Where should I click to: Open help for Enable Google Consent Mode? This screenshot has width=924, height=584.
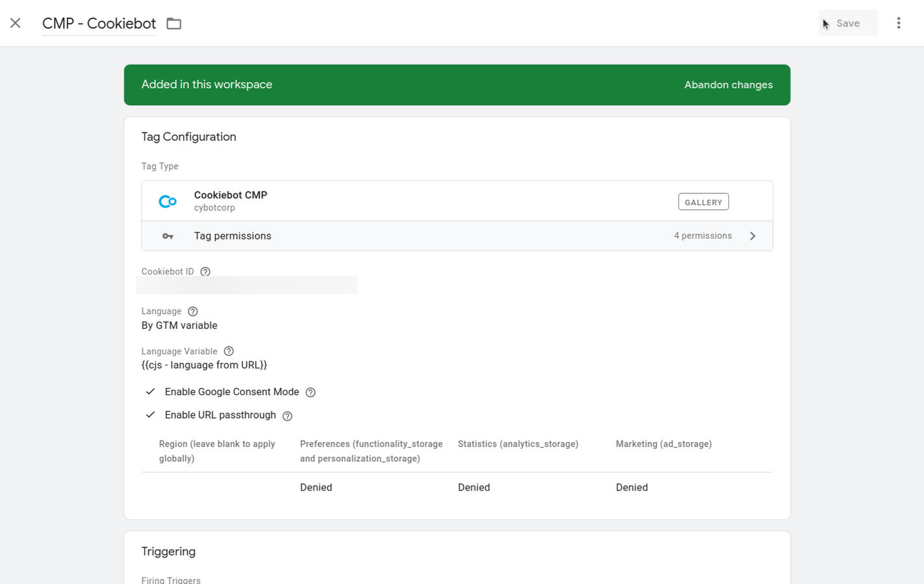pyautogui.click(x=310, y=393)
